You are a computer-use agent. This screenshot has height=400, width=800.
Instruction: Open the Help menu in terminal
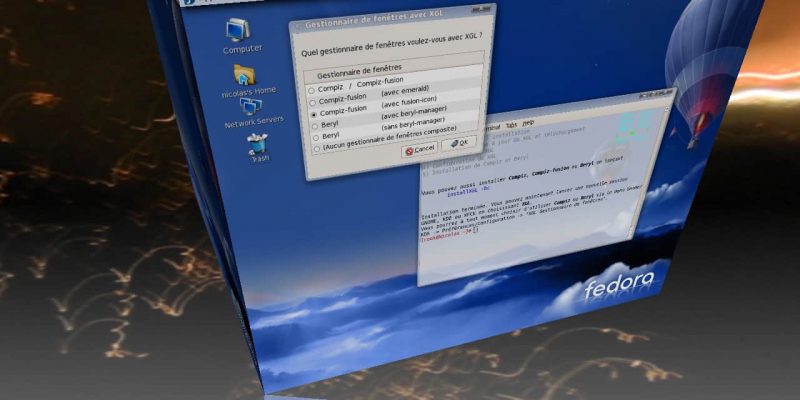[528, 123]
